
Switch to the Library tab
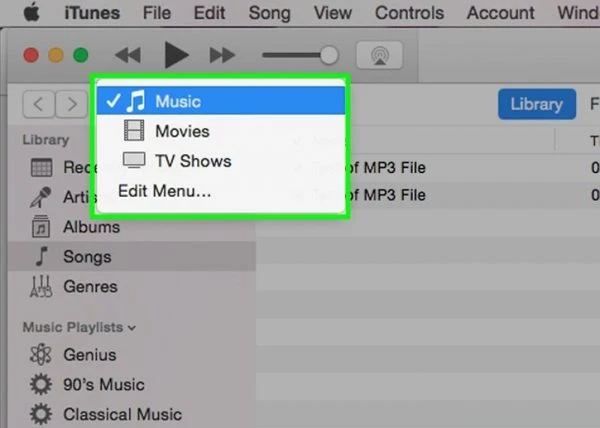pyautogui.click(x=537, y=104)
